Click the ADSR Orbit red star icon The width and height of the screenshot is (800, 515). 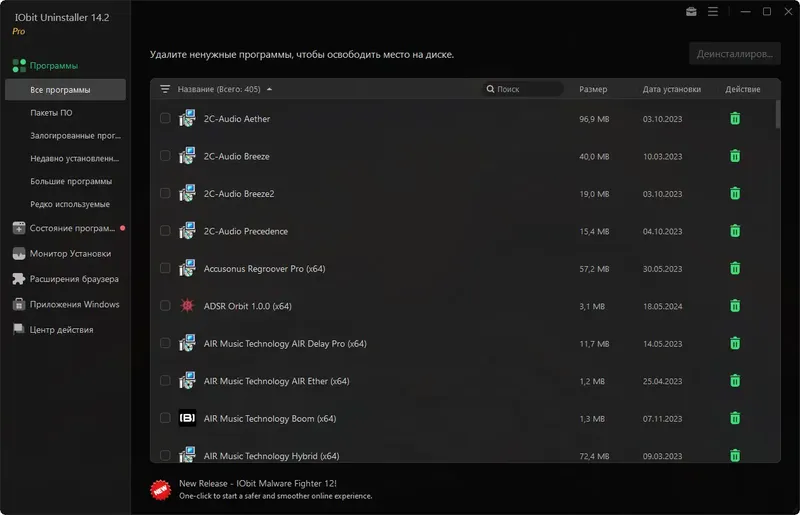click(x=187, y=305)
